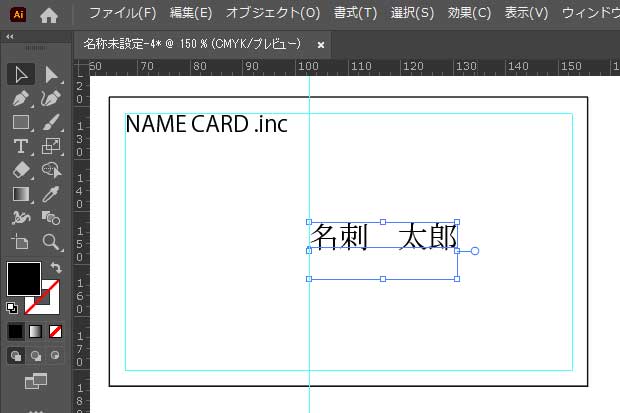Screen dimensions: 620x413
Task: Select the Rectangle tool
Action: tap(21, 123)
